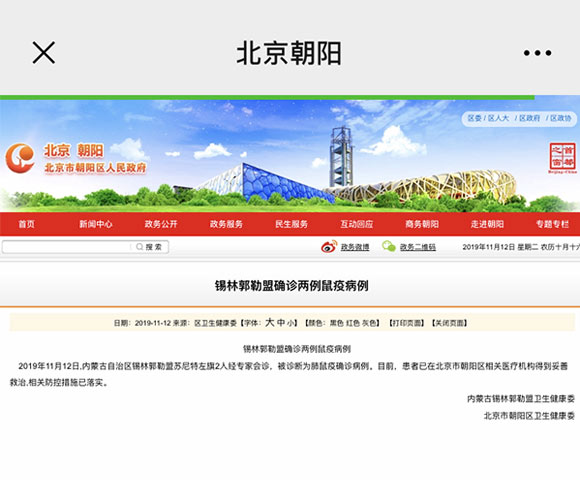Close the in-app browser with the X icon
This screenshot has width=580, height=480.
pyautogui.click(x=44, y=53)
